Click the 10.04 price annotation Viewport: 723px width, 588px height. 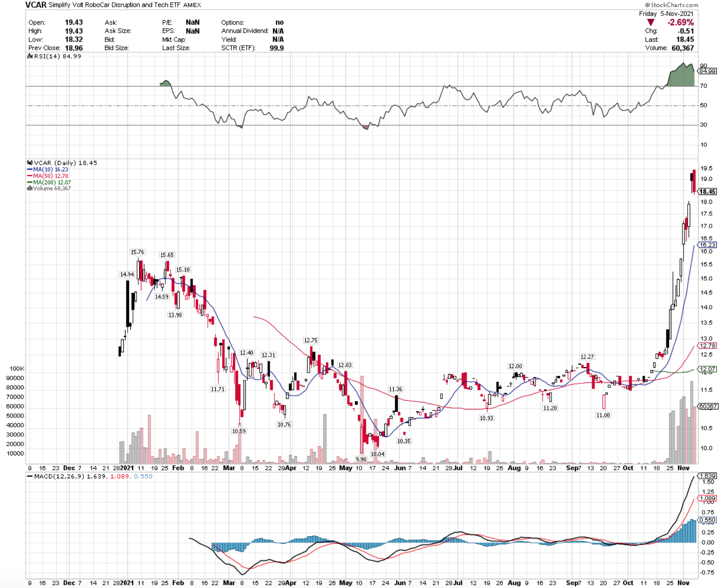click(378, 454)
